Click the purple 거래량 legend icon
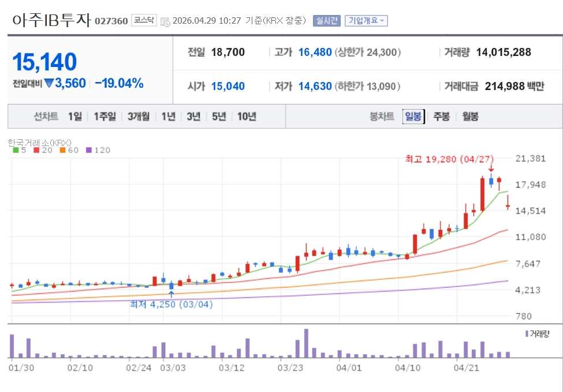 527,334
